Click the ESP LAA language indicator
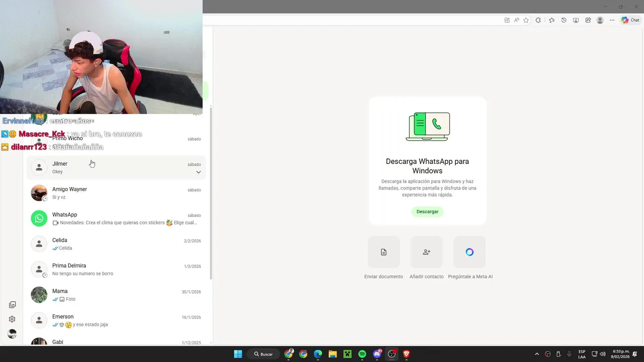The image size is (644, 362). (582, 354)
